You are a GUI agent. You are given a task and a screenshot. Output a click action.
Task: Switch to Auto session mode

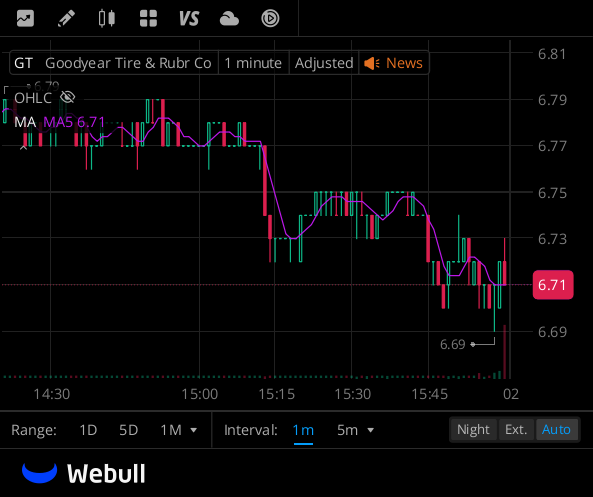pos(556,429)
